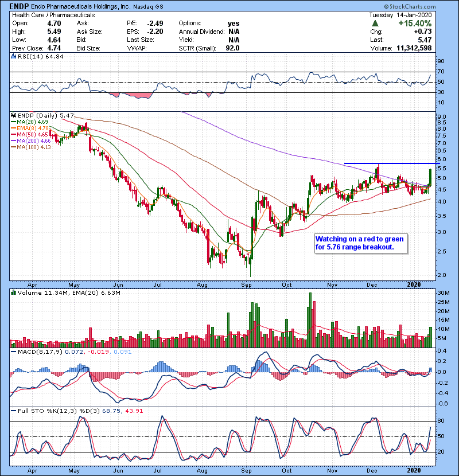Click the 30M label on volume axis
Viewport: 459px width, 476px height.
(x=443, y=293)
